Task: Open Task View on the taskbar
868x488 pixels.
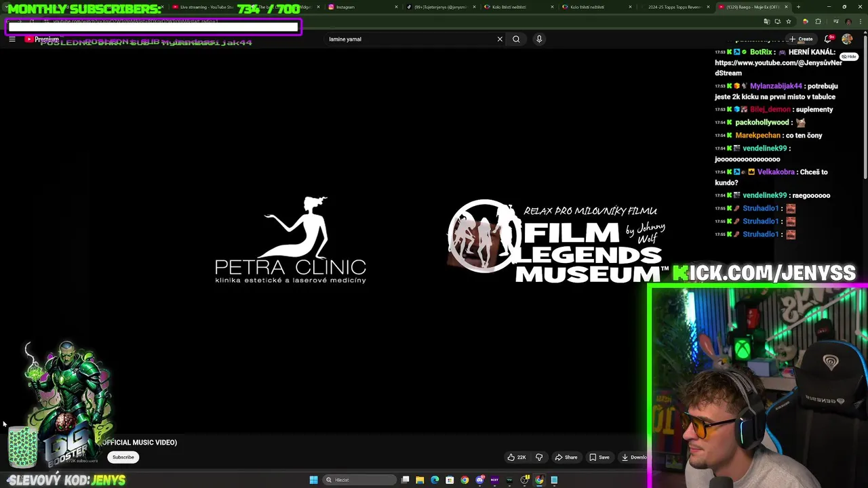Action: pos(405,480)
